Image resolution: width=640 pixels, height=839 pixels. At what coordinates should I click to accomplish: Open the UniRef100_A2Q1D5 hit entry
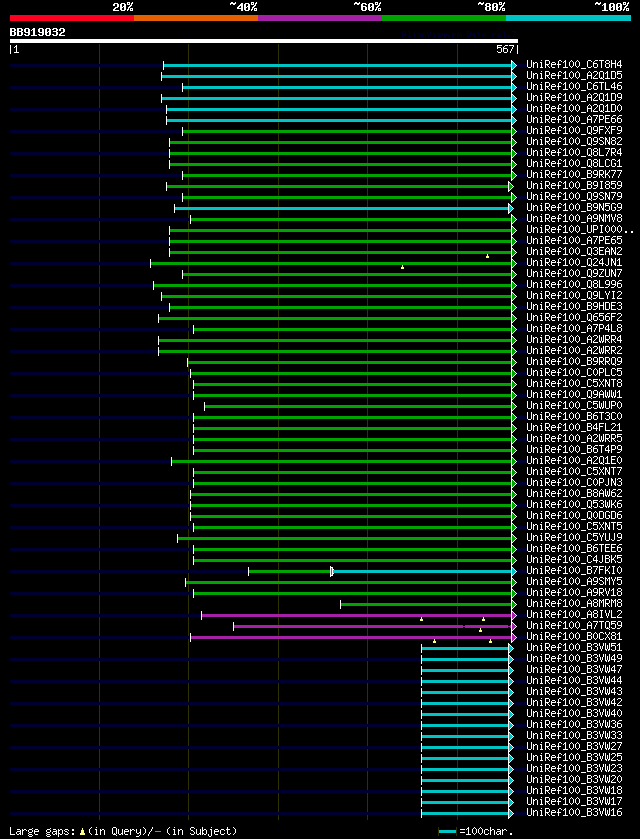pos(574,76)
